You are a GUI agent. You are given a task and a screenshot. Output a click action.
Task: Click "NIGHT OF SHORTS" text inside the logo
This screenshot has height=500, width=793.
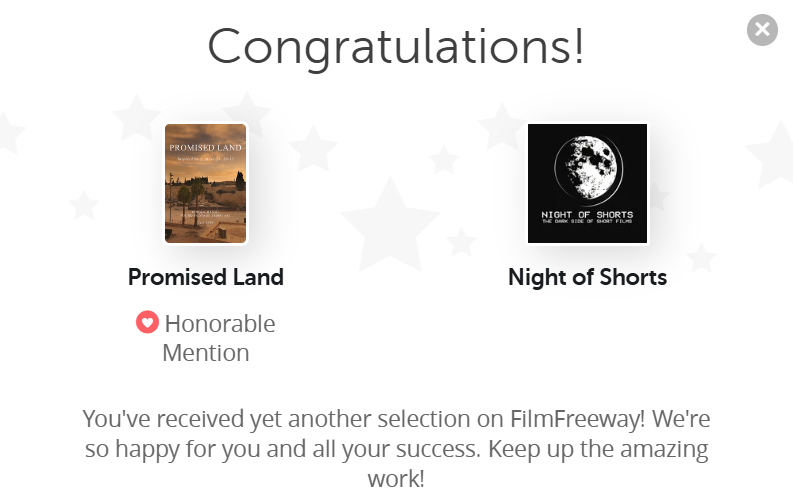pyautogui.click(x=587, y=215)
